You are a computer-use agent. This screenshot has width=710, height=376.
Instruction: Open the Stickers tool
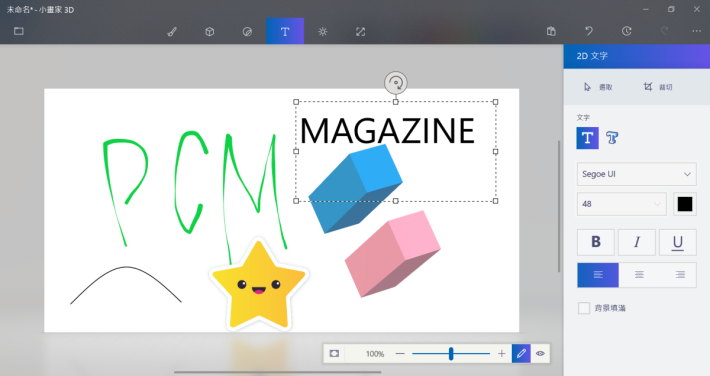click(x=247, y=32)
